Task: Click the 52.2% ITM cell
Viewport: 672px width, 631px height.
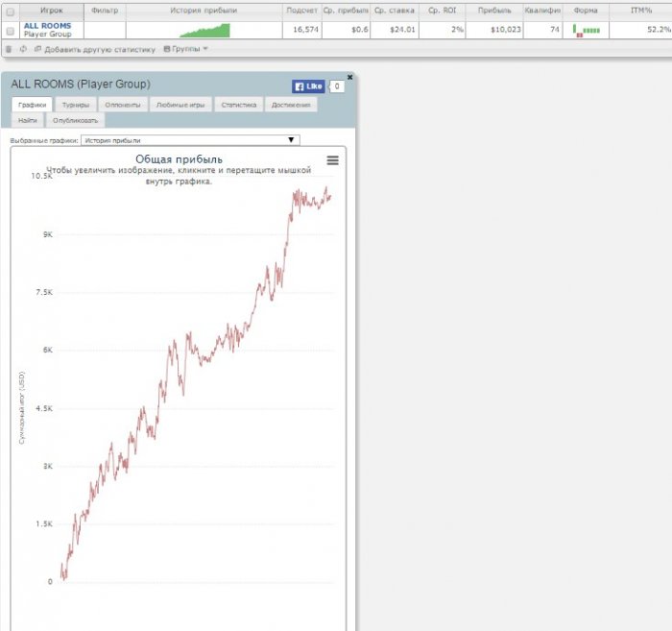Action: 640,30
